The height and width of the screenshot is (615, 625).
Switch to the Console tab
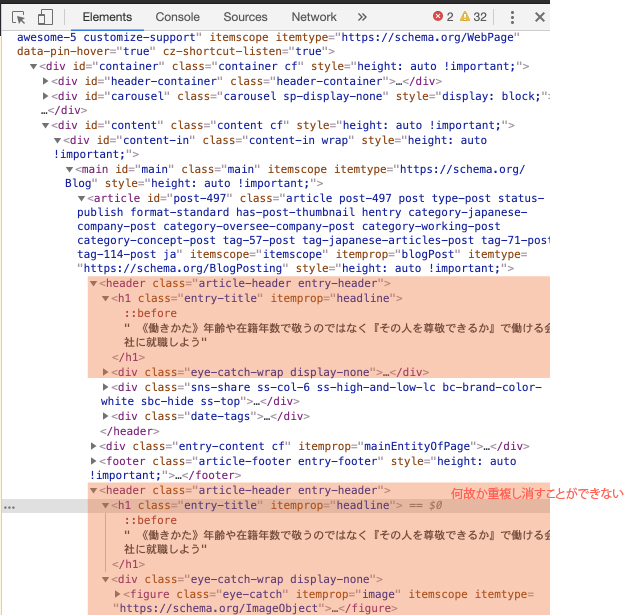(177, 17)
